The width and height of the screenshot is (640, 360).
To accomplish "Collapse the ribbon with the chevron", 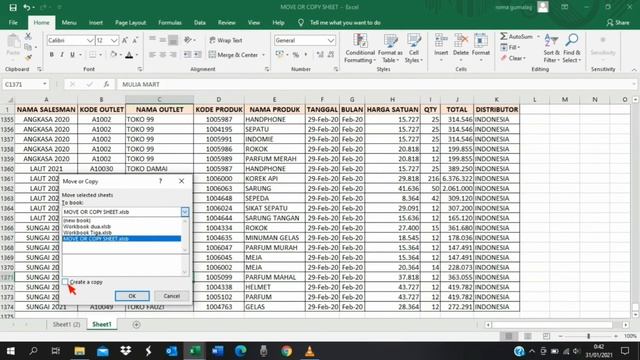I will [634, 70].
